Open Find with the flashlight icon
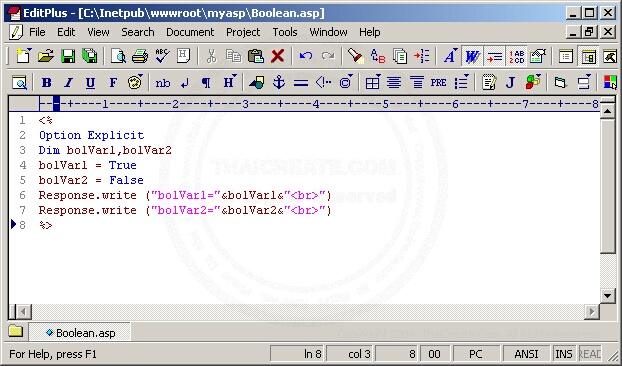The height and width of the screenshot is (366, 622). coord(355,56)
